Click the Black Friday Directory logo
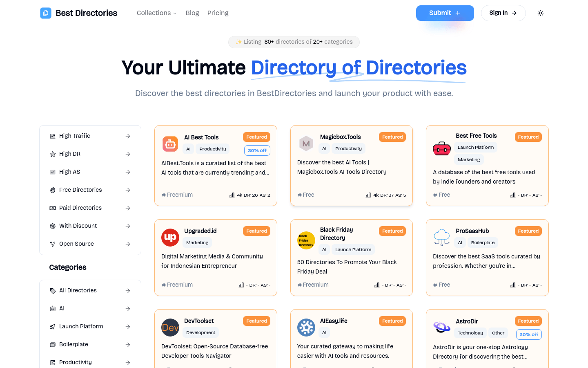The height and width of the screenshot is (368, 588). [x=306, y=240]
